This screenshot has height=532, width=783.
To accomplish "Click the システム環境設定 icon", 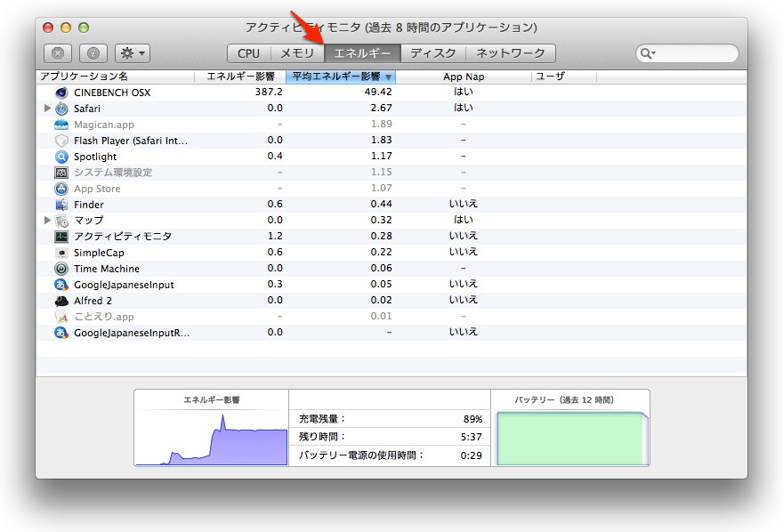I will 61,173.
